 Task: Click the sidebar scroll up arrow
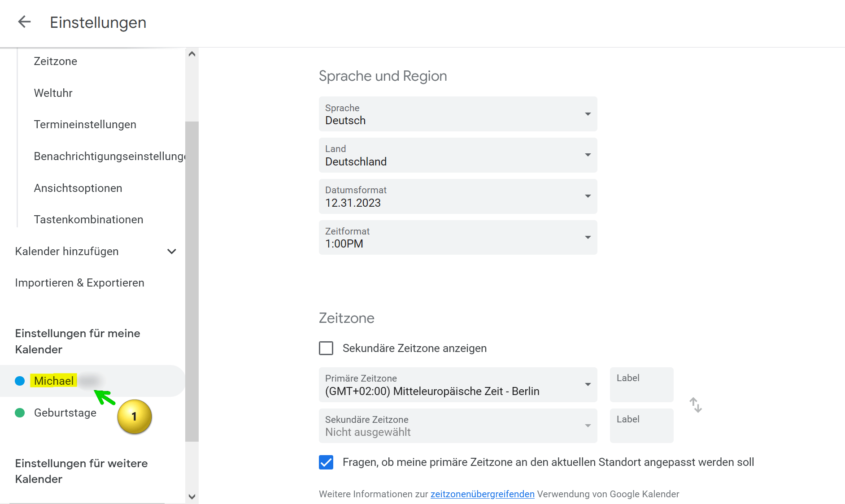tap(192, 54)
